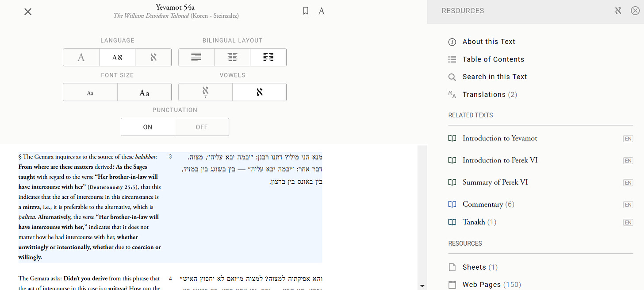Click The William Davidson Talmud subtitle
The height and width of the screenshot is (290, 644).
coord(176,16)
